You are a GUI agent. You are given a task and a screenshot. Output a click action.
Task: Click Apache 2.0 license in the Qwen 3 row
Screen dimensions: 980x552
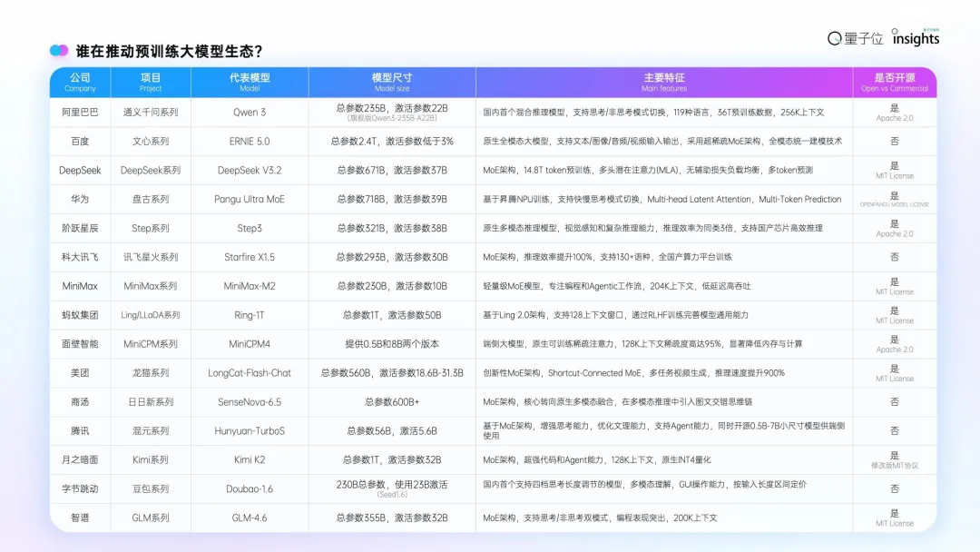point(895,118)
